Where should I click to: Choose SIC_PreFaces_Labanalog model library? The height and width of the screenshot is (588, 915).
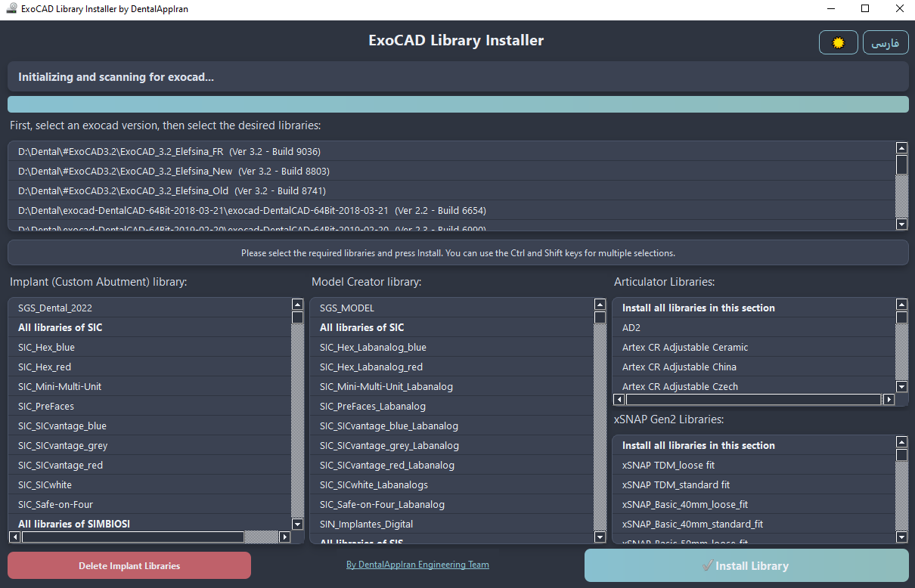(x=373, y=406)
